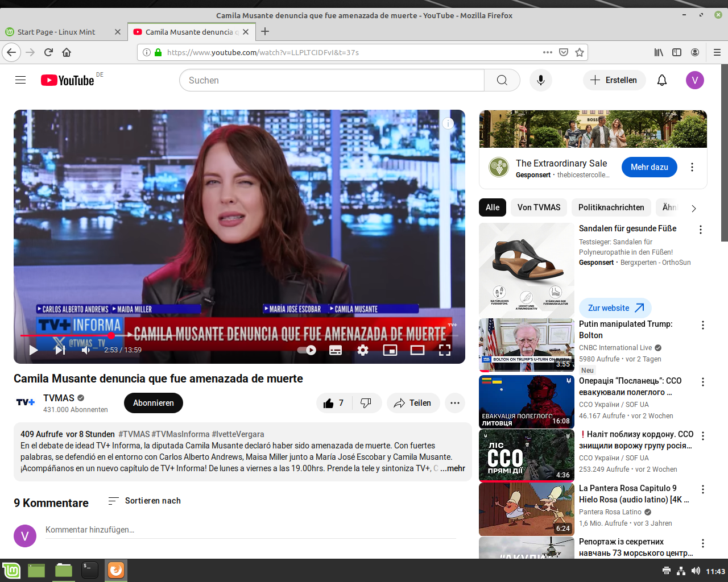Like the video

[x=334, y=403]
